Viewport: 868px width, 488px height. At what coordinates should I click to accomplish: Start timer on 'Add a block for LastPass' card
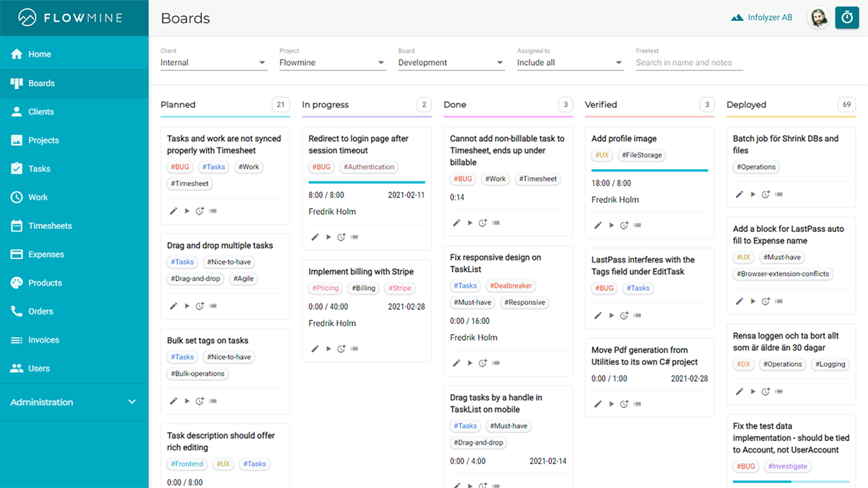click(752, 301)
